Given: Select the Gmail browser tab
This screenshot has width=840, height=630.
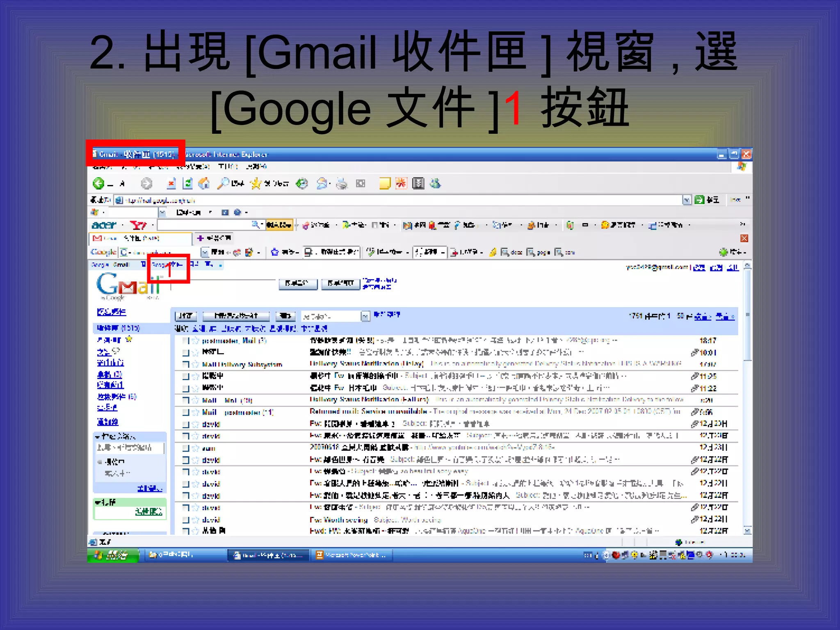Looking at the screenshot, I should pyautogui.click(x=140, y=238).
